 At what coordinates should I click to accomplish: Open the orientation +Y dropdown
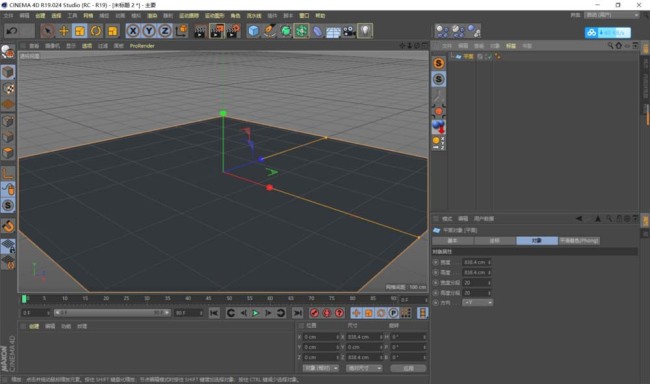pos(478,303)
